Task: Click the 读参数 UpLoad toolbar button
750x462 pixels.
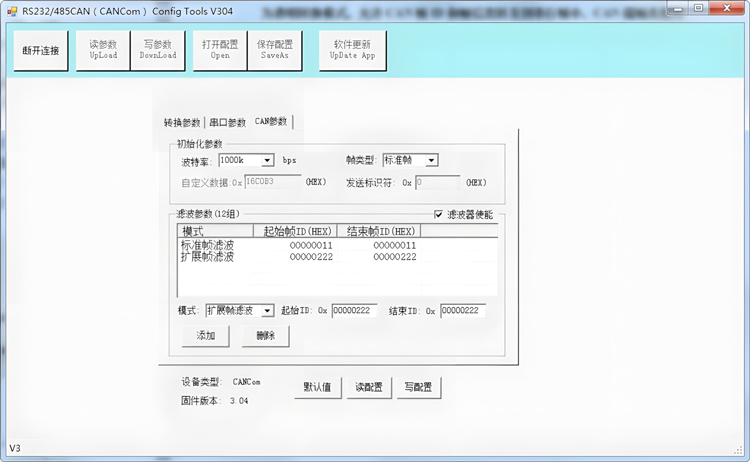Action: (x=103, y=50)
